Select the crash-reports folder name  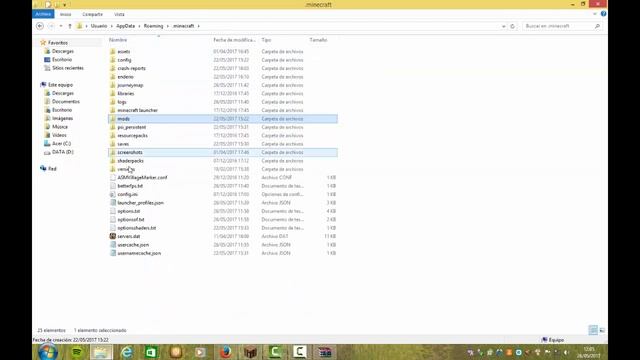click(x=131, y=69)
